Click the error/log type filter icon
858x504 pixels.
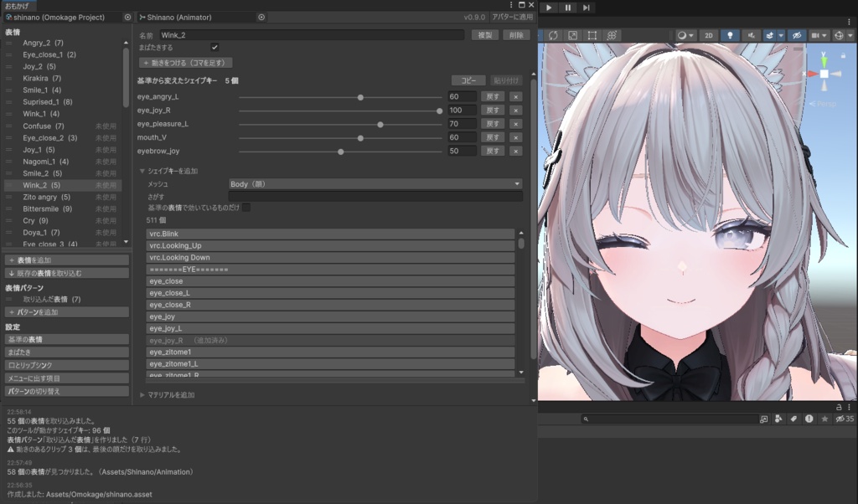coord(809,419)
